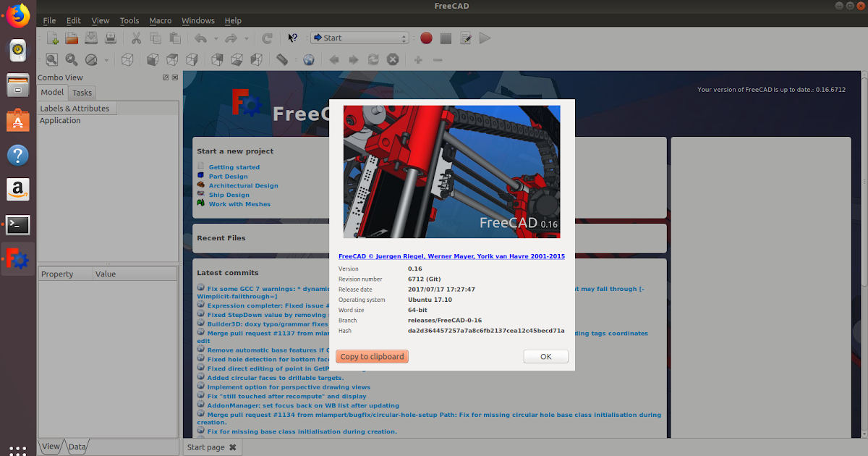Execute the current macro
868x456 pixels.
click(485, 38)
